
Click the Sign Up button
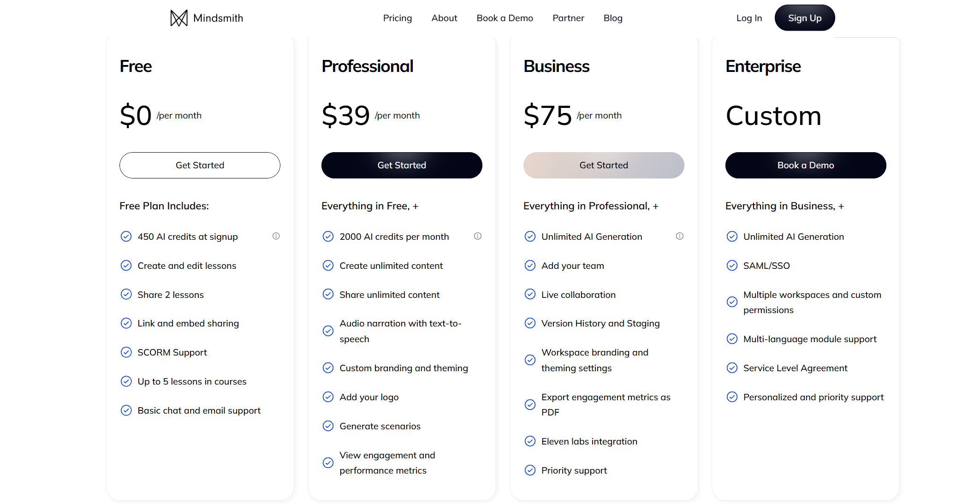(805, 18)
